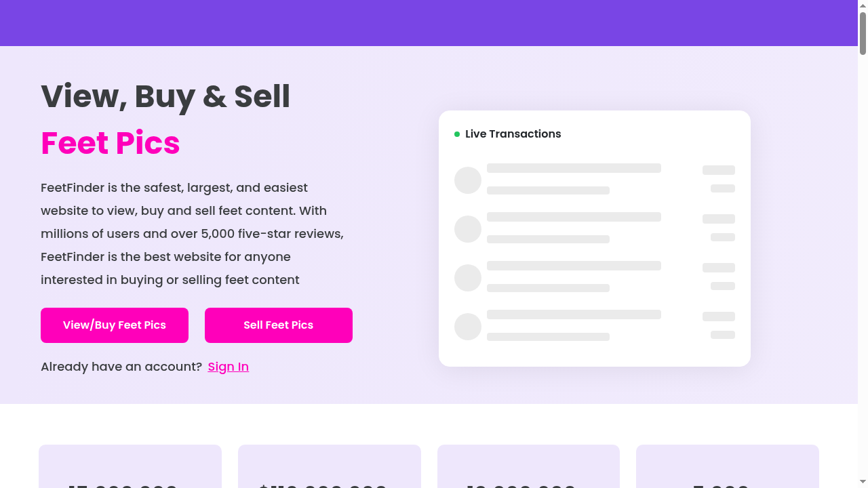Screen dimensions: 868x488
Task: Click the pink 'Feet Pics' heading
Action: click(x=111, y=143)
